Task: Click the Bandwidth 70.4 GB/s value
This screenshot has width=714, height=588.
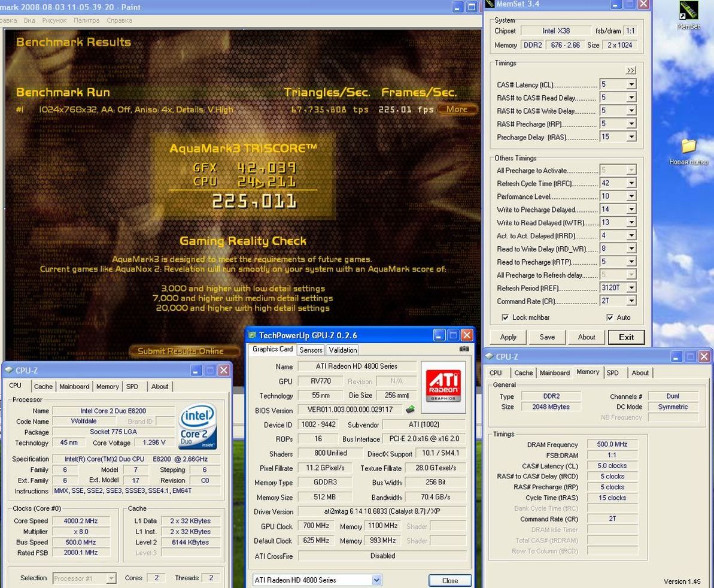Action: [x=435, y=497]
